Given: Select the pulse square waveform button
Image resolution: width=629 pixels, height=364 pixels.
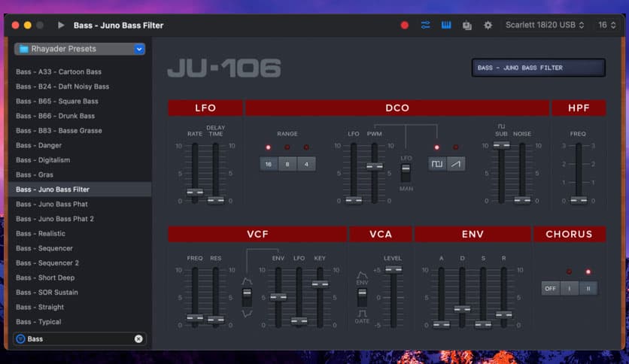Looking at the screenshot, I should coord(437,163).
